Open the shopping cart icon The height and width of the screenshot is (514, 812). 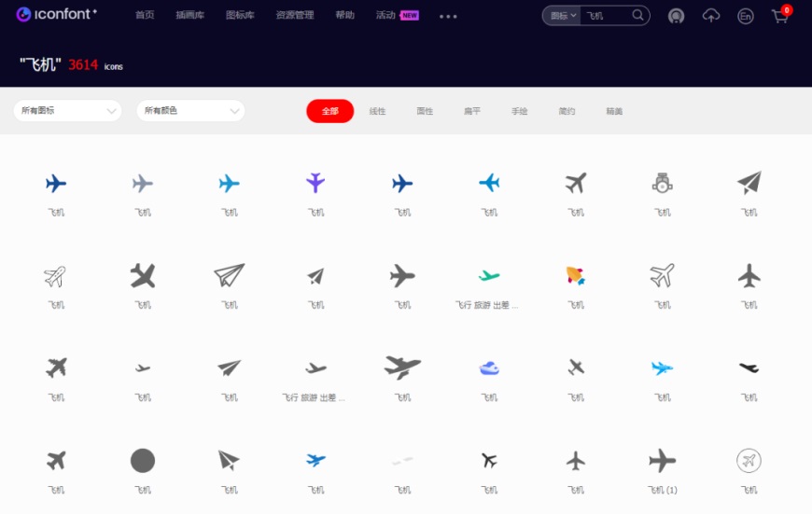click(780, 16)
